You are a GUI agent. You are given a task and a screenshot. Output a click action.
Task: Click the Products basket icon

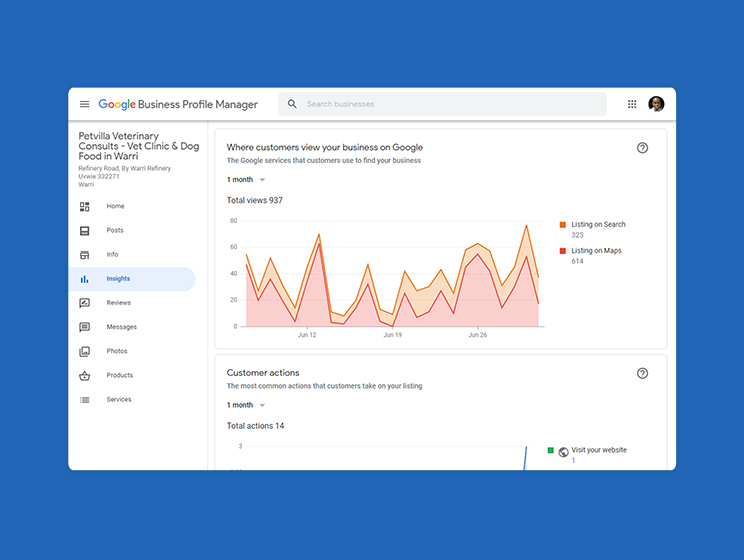coord(84,375)
